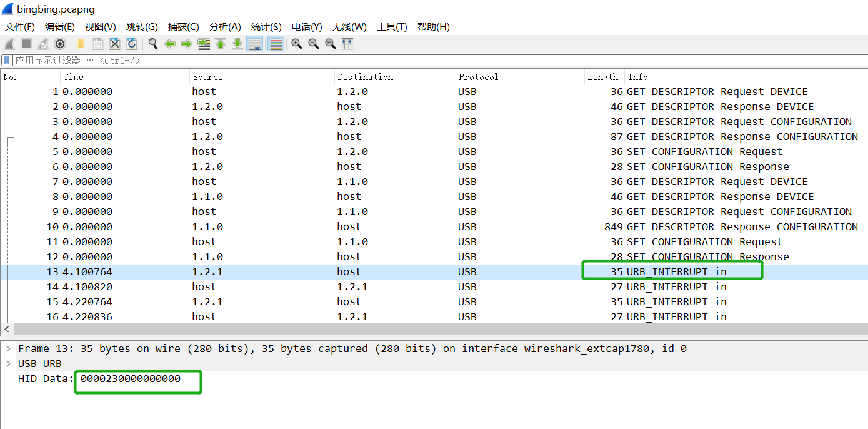Viewport: 868px width, 429px height.
Task: Click the display filter bookmark icon
Action: (x=7, y=60)
